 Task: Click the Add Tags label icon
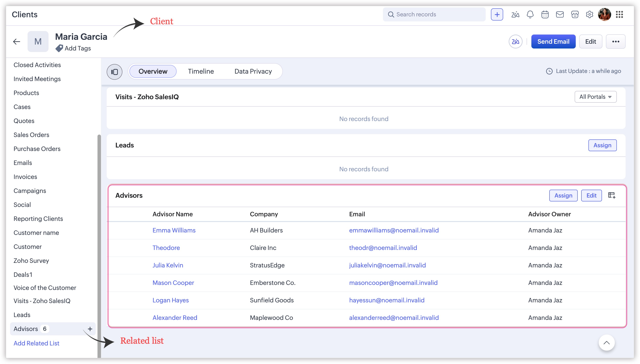[x=59, y=48]
